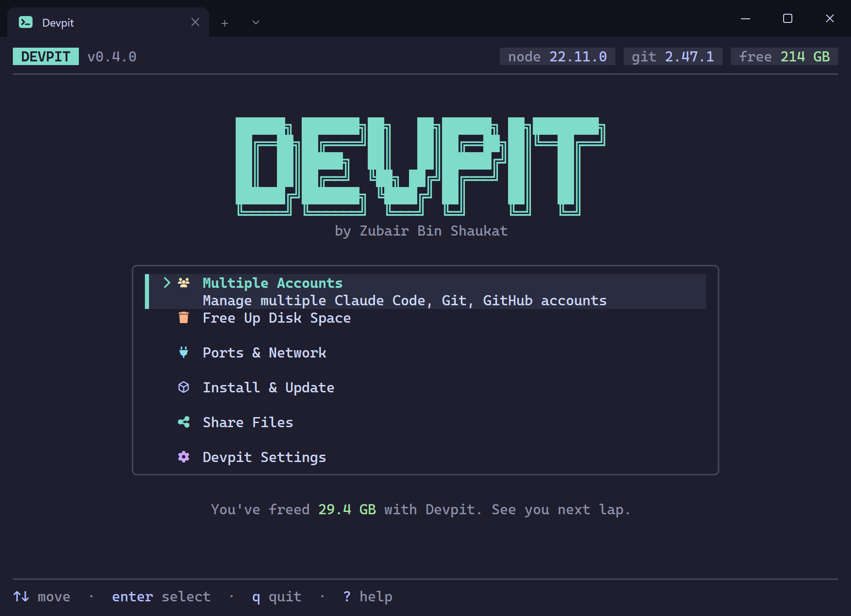Click the Multiple Accounts people icon

click(184, 283)
